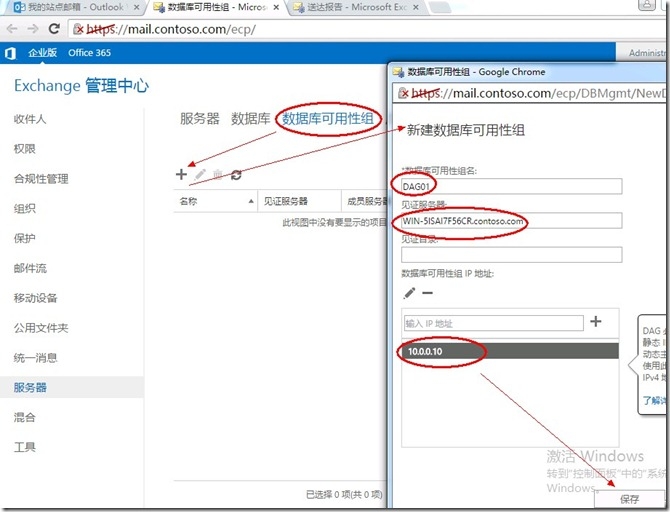This screenshot has width=670, height=512.
Task: Click the delete trash icon in DAG toolbar
Action: point(218,174)
